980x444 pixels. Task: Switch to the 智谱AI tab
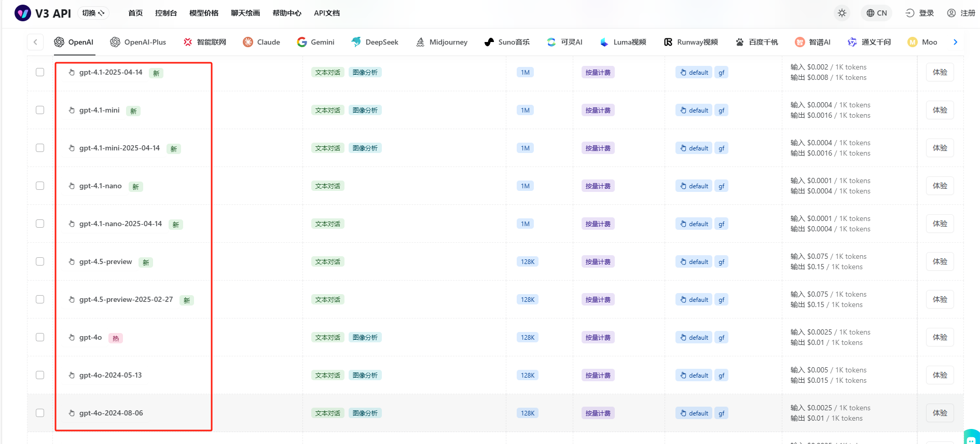[x=812, y=42]
